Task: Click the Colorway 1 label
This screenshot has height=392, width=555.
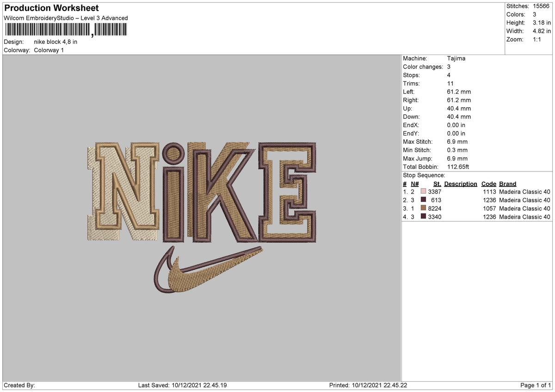Action: click(49, 50)
